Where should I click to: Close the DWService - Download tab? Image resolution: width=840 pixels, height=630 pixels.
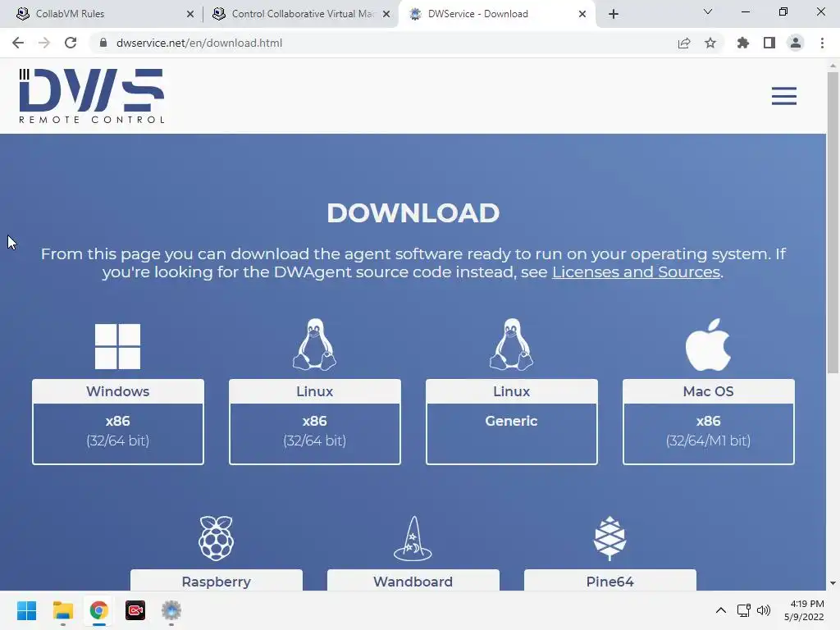[x=582, y=14]
